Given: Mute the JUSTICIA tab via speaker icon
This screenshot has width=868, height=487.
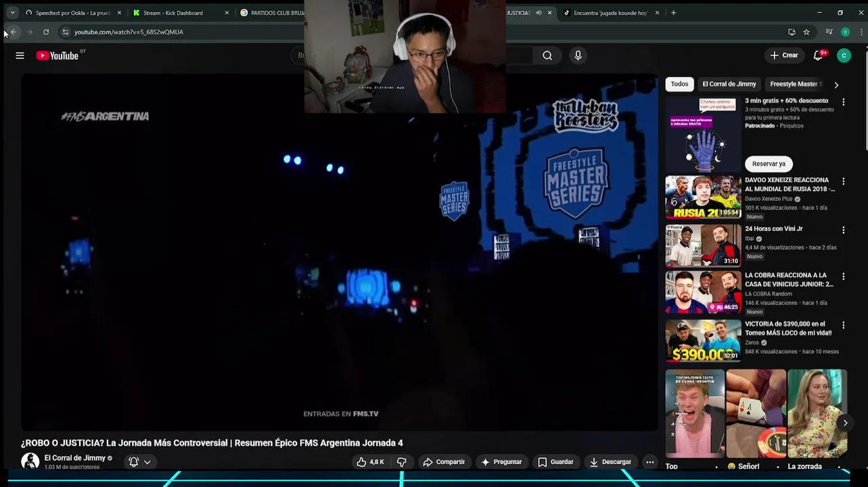Looking at the screenshot, I should tap(539, 13).
